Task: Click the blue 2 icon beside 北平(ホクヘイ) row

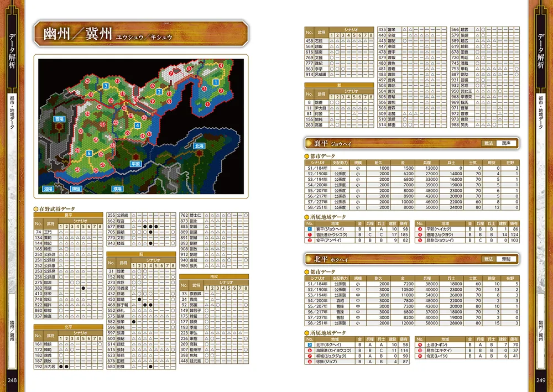Action: click(x=310, y=345)
